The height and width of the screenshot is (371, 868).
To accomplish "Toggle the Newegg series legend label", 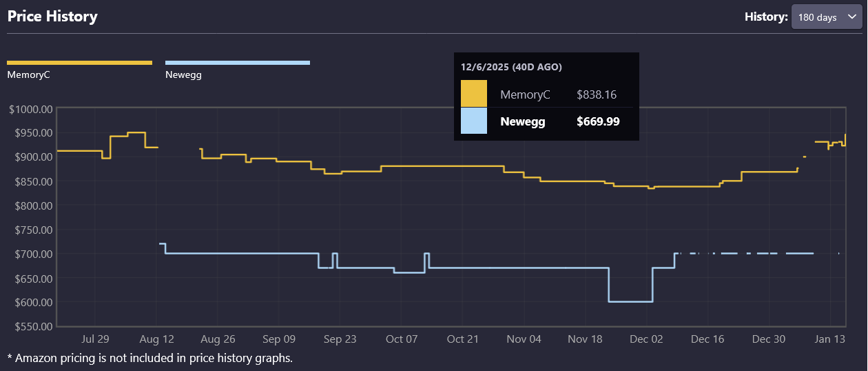I will [183, 75].
